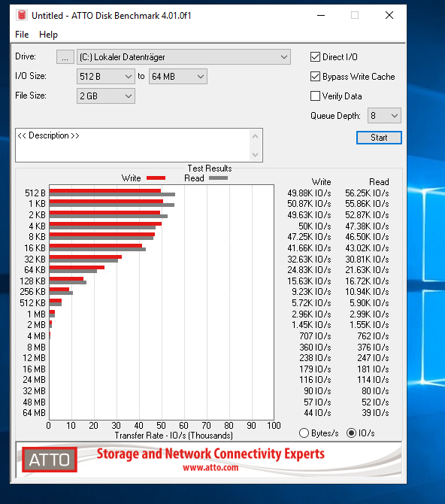Click the 30.81K IO/s read value
This screenshot has height=504, width=445.
click(367, 260)
